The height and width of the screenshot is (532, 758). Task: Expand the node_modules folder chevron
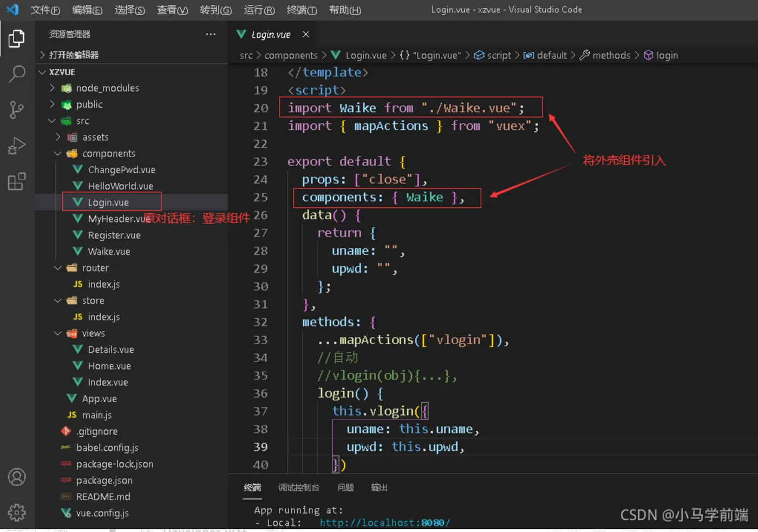pyautogui.click(x=52, y=88)
